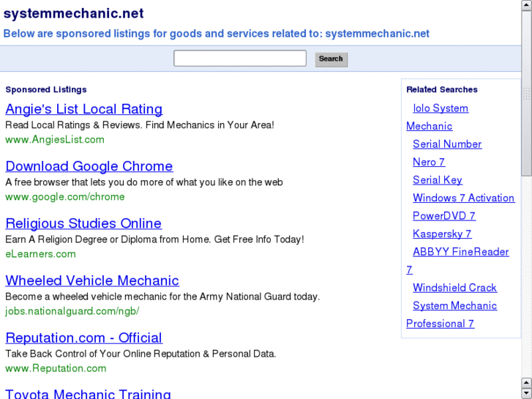The width and height of the screenshot is (532, 399).
Task: Click the www.google.com/chrome green URL
Action: pos(65,197)
